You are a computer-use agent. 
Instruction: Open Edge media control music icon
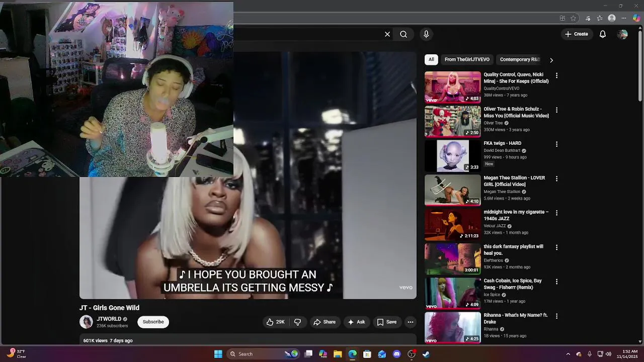point(588,18)
